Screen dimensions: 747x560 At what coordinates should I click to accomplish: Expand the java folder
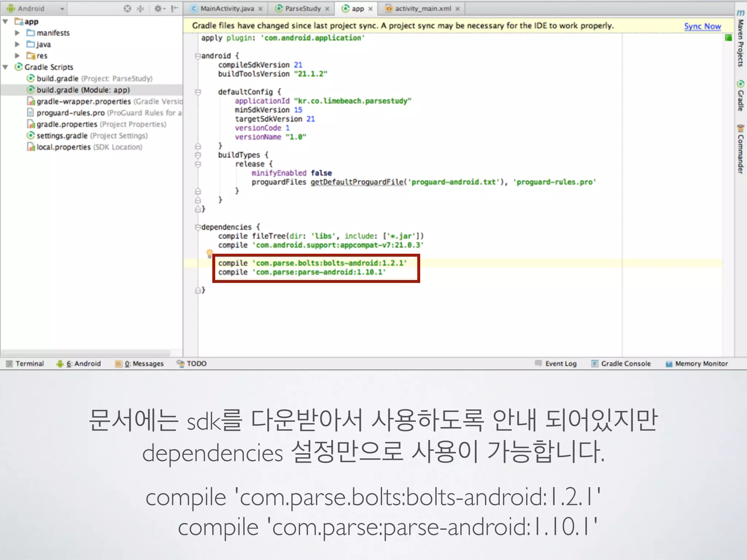click(x=17, y=44)
